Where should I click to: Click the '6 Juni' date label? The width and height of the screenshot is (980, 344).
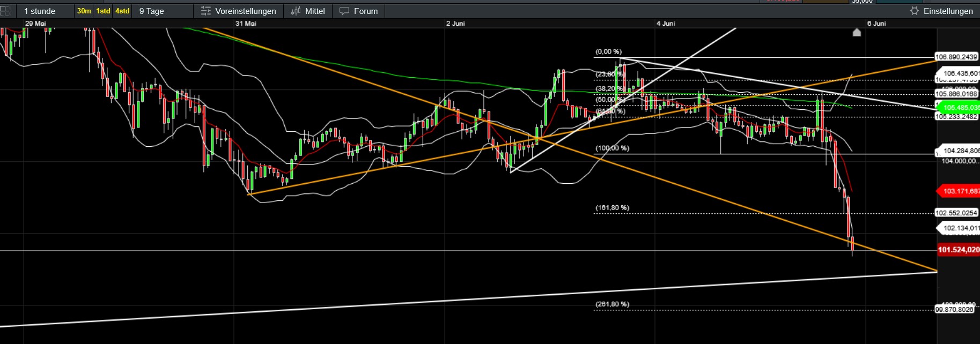click(876, 24)
